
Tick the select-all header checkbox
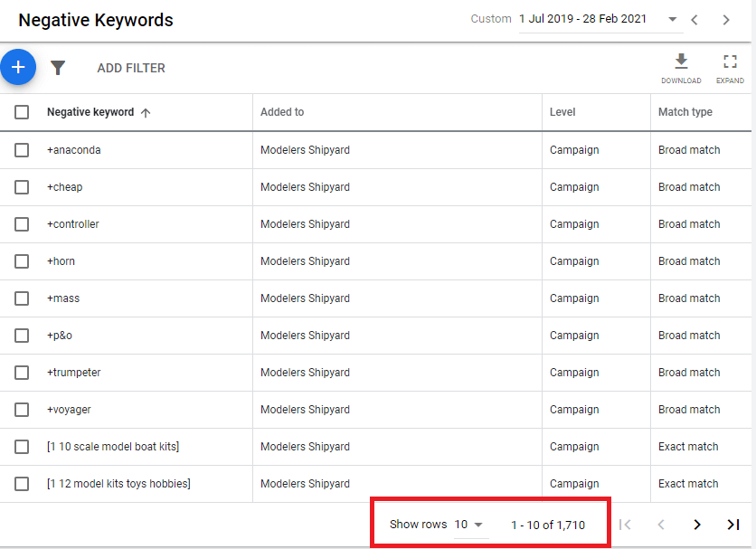22,112
